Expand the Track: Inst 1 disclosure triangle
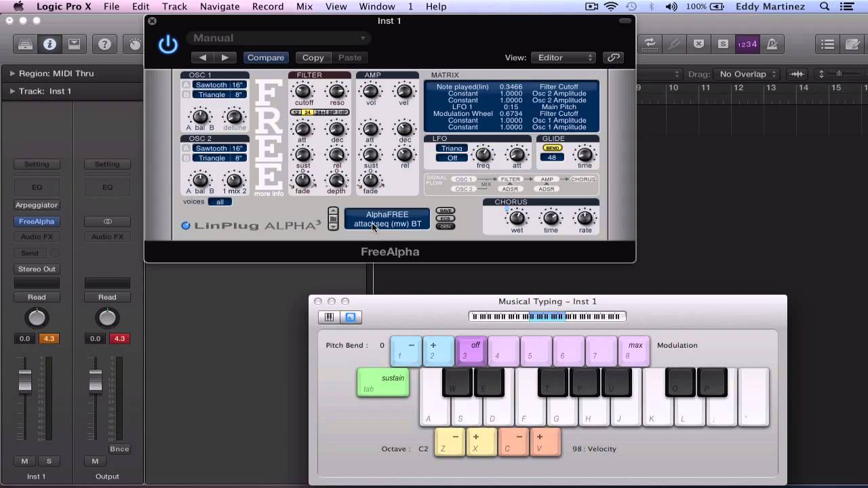The image size is (868, 488). 12,91
